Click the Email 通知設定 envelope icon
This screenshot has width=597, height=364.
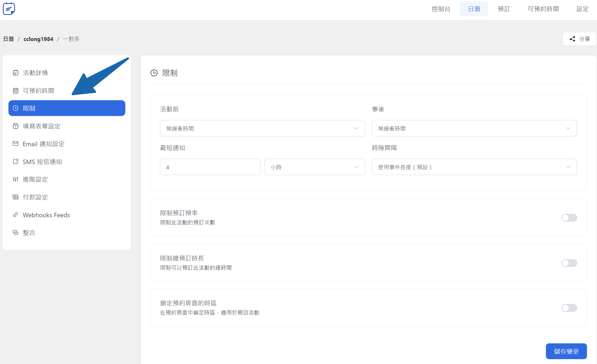point(16,144)
